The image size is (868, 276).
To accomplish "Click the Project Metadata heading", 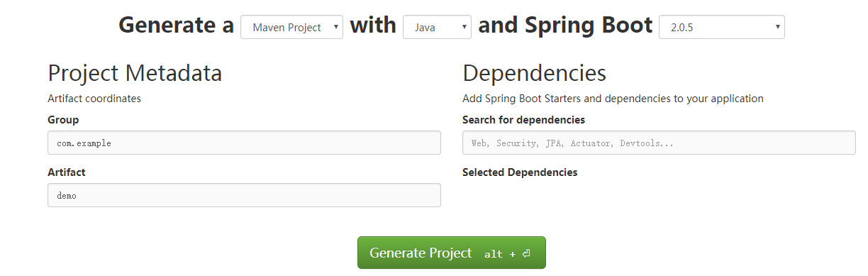I will pyautogui.click(x=135, y=73).
